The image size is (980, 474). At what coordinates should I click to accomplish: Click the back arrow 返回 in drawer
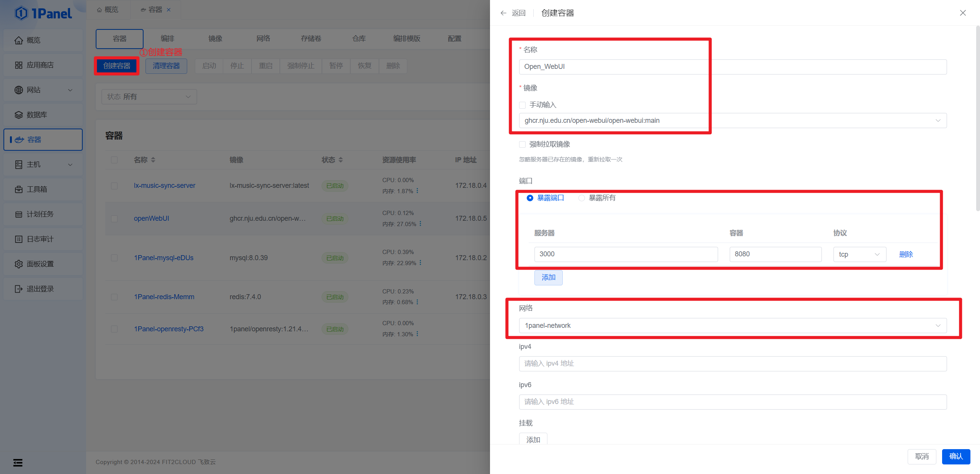click(513, 13)
